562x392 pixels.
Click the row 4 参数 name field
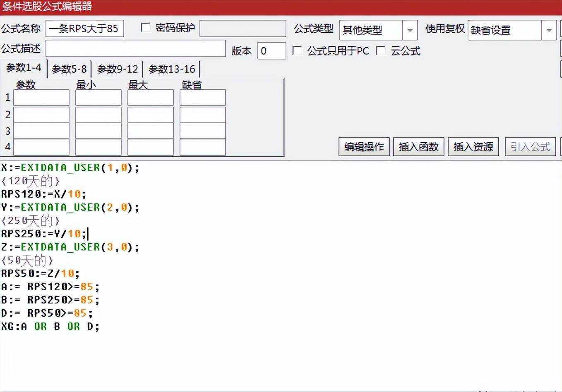(41, 147)
